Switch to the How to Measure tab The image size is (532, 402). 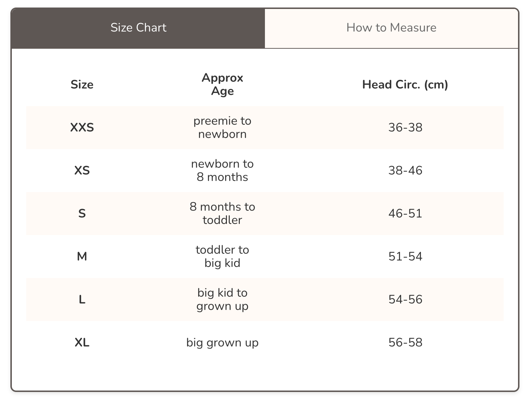pos(391,28)
